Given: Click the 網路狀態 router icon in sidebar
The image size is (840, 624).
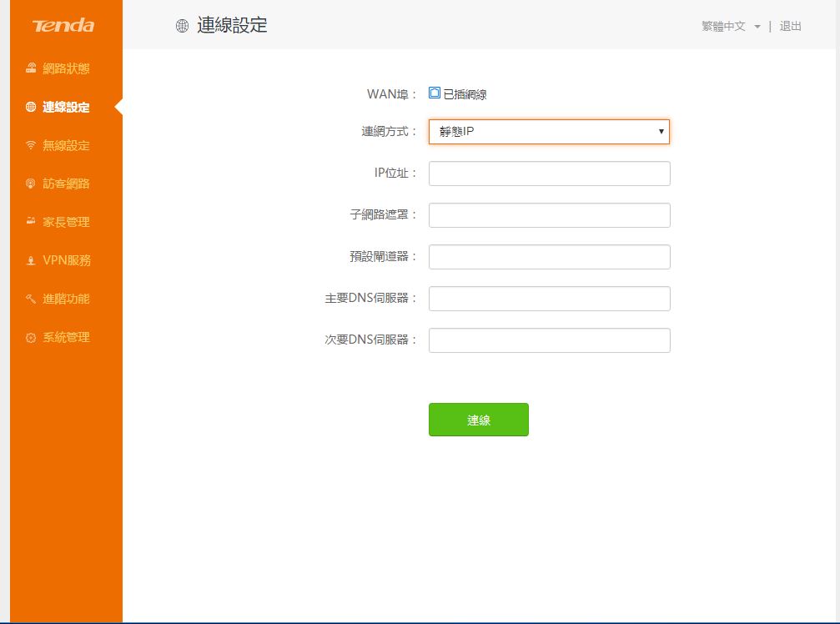Looking at the screenshot, I should click(x=31, y=68).
